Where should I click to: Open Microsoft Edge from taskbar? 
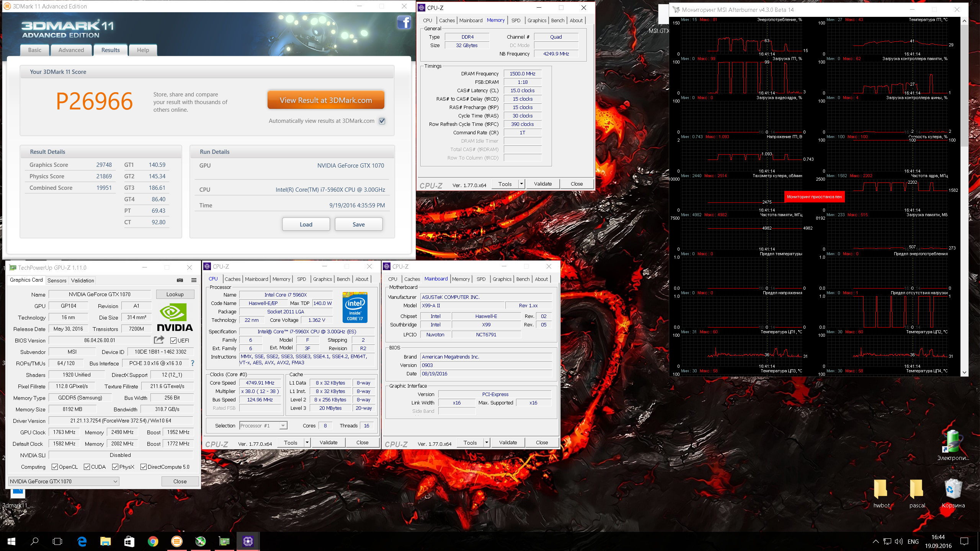pos(82,541)
